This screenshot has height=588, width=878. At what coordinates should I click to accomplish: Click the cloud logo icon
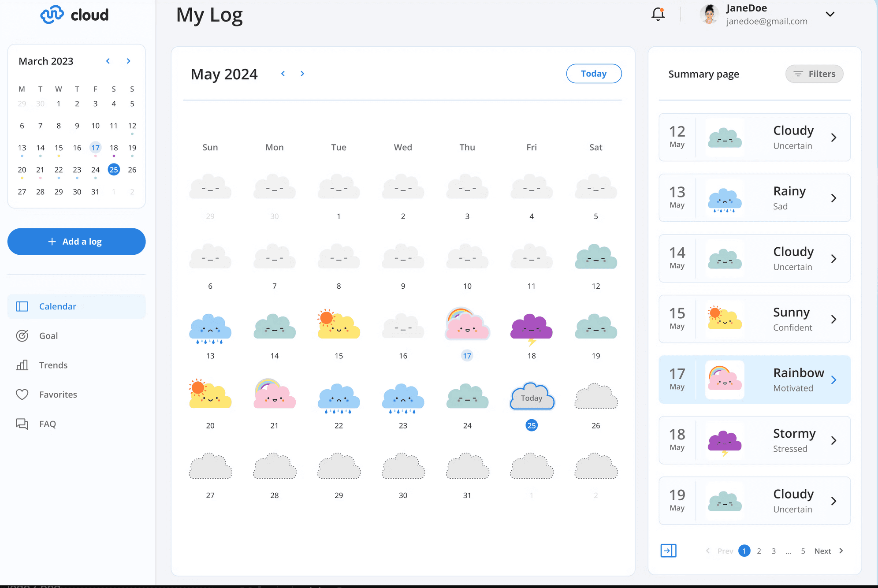(x=52, y=15)
